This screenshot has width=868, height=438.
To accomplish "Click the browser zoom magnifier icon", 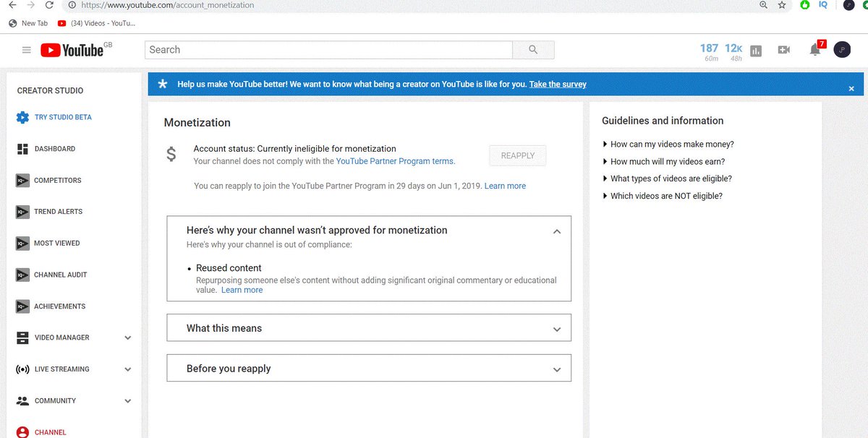I will (763, 4).
